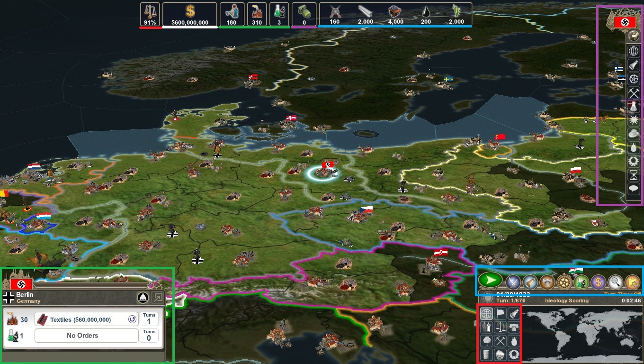The width and height of the screenshot is (644, 364).
Task: Open the speech bubble chat icon
Action: (634, 189)
